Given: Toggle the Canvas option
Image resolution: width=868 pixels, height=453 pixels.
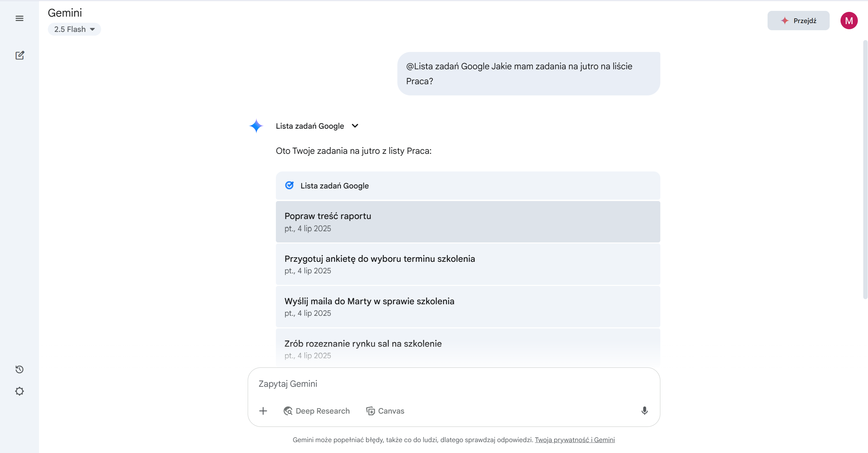Looking at the screenshot, I should tap(385, 411).
